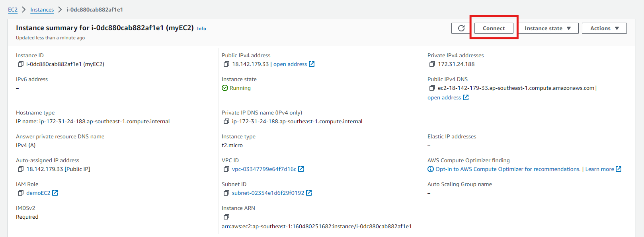Copy the Public IPv4 DNS name
The width and height of the screenshot is (644, 237).
[432, 88]
